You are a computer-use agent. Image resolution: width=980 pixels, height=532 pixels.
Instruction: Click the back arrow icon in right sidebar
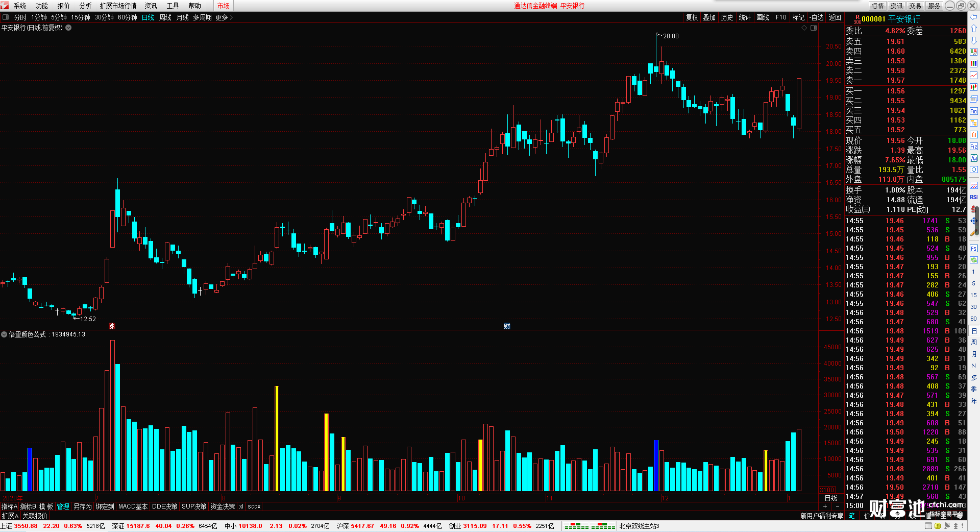coord(974,17)
